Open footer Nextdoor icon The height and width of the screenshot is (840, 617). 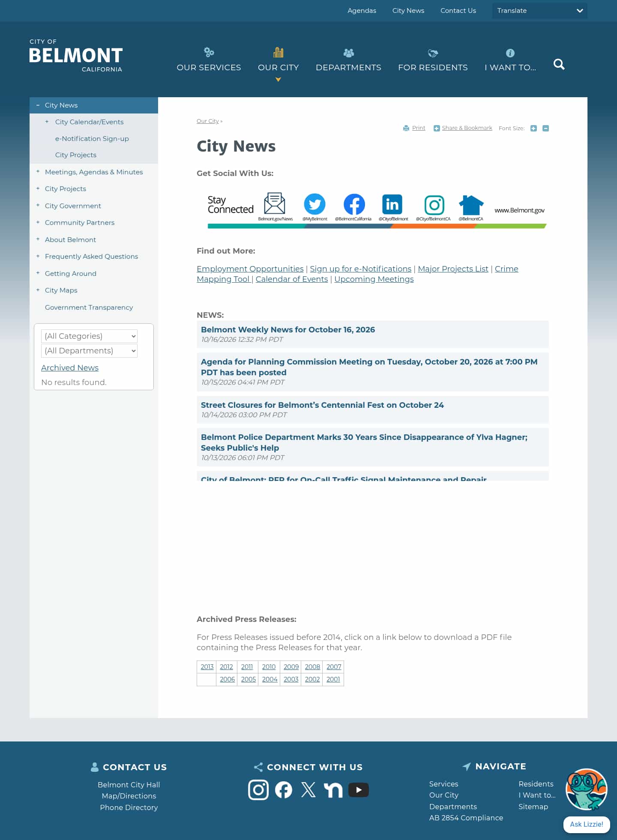[333, 789]
